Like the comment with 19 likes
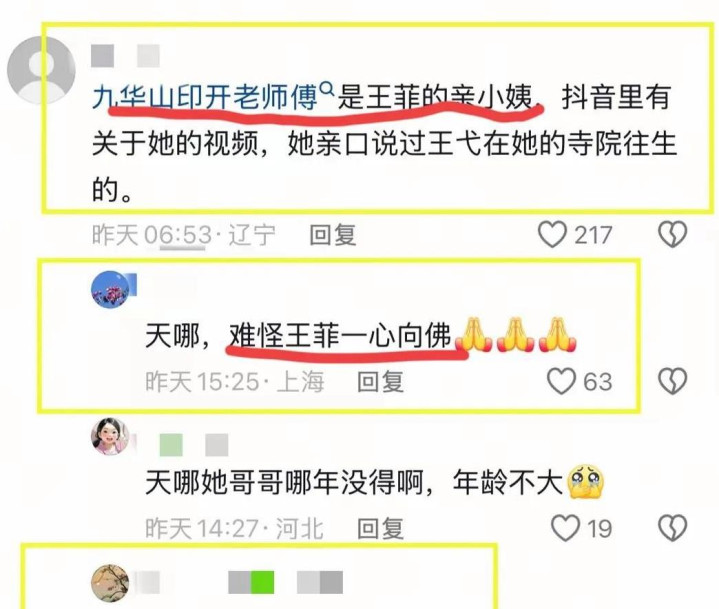 (x=565, y=528)
